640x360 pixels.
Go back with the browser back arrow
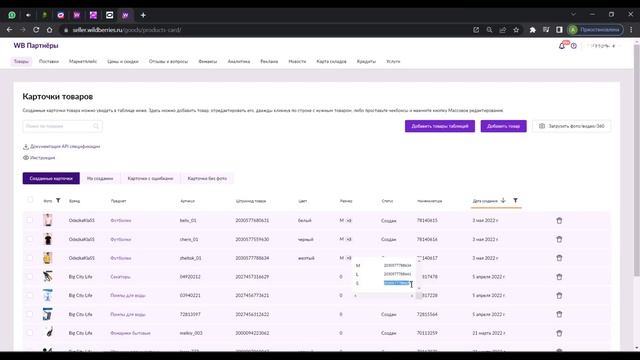tap(9, 30)
